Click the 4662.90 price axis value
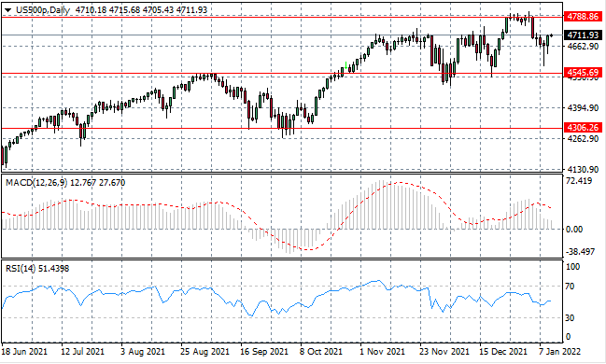The width and height of the screenshot is (606, 364). 583,47
